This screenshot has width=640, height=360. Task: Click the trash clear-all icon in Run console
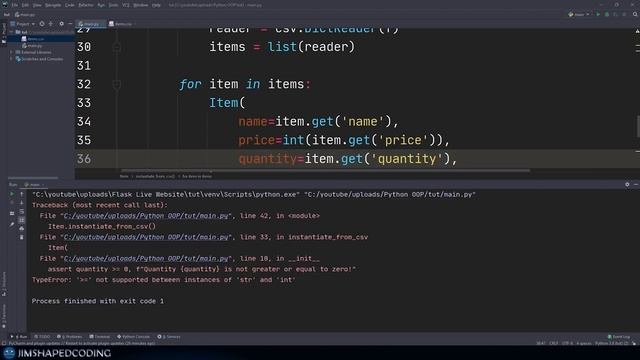[x=22, y=238]
